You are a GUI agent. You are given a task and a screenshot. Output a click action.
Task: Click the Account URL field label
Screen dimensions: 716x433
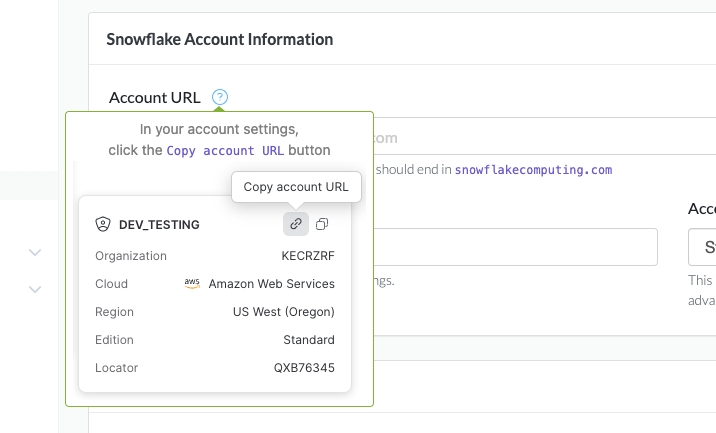pos(154,97)
